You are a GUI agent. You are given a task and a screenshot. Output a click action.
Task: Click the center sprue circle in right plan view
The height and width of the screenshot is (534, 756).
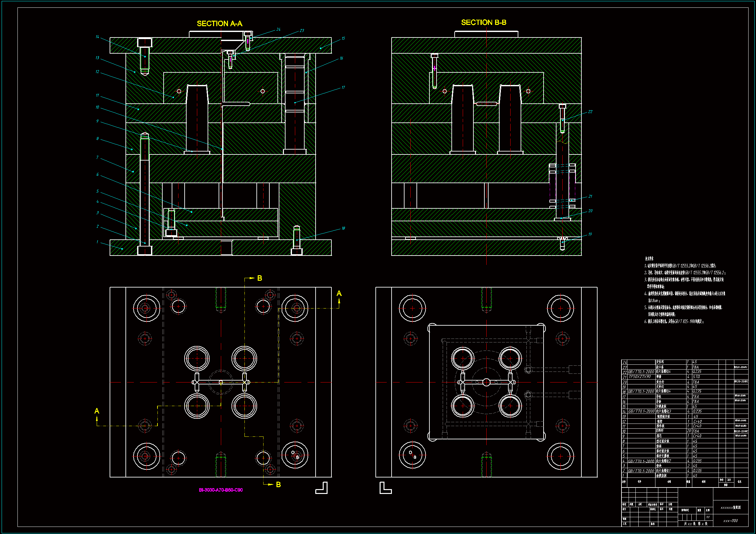[486, 382]
